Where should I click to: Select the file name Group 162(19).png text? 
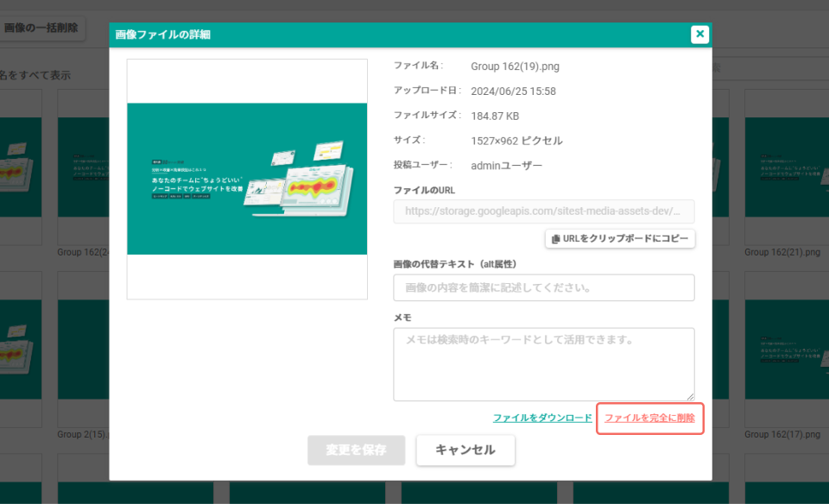click(x=515, y=66)
